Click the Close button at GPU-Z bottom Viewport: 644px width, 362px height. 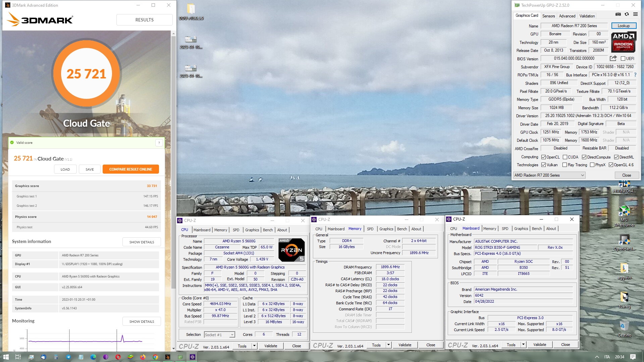627,175
